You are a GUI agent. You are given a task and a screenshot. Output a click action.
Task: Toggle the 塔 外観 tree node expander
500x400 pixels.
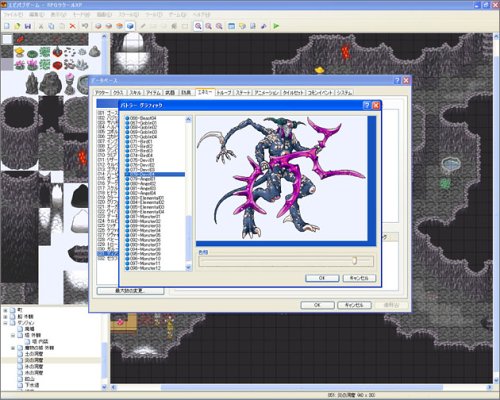coord(13,335)
